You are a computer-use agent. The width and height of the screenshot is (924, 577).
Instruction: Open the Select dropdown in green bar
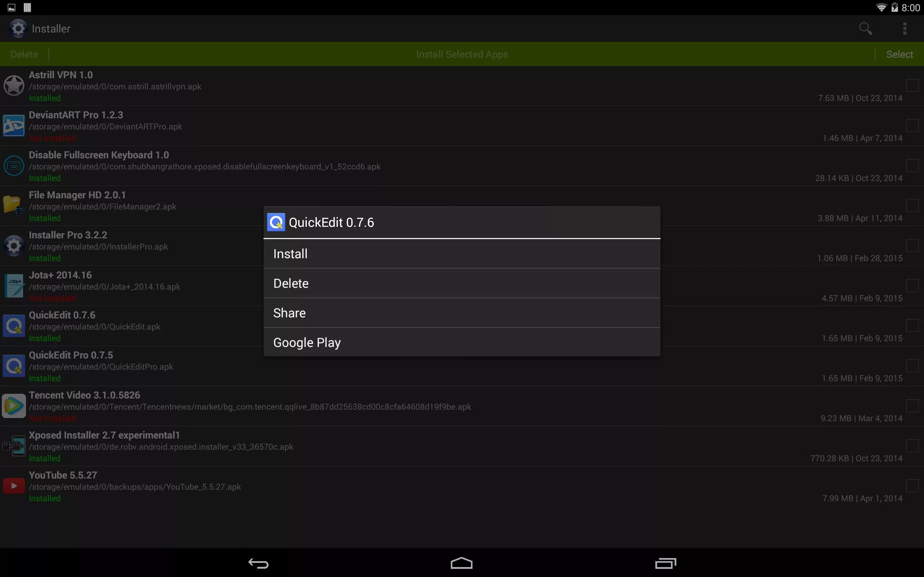tap(899, 54)
